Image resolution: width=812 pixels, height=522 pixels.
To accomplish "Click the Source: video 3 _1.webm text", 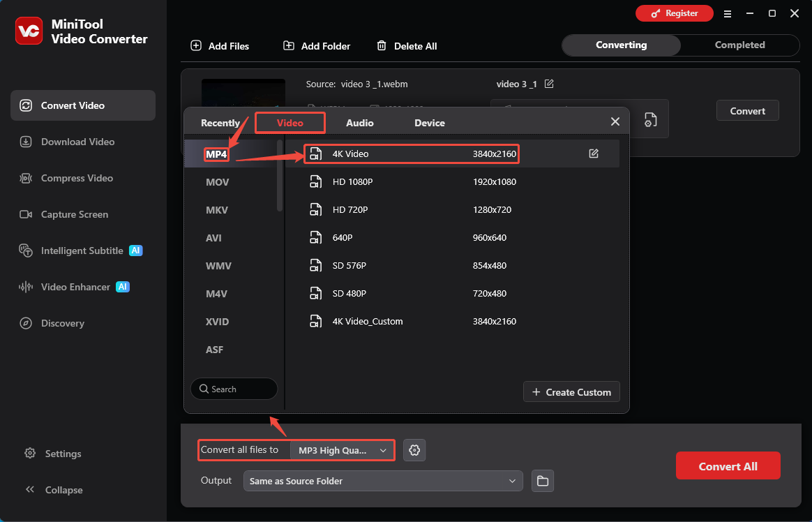I will (x=356, y=84).
